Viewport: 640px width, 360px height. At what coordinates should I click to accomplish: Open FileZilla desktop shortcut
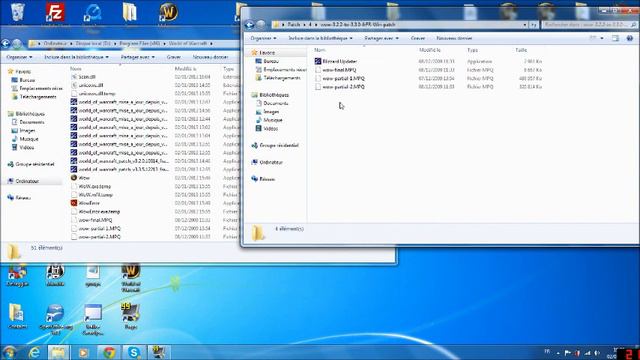tap(54, 13)
